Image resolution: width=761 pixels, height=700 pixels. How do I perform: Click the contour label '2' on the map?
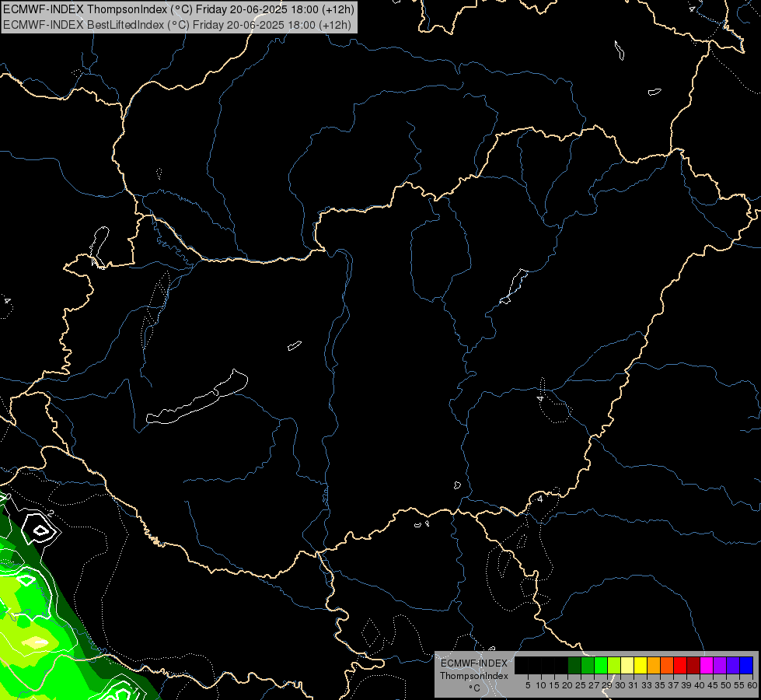click(x=51, y=513)
